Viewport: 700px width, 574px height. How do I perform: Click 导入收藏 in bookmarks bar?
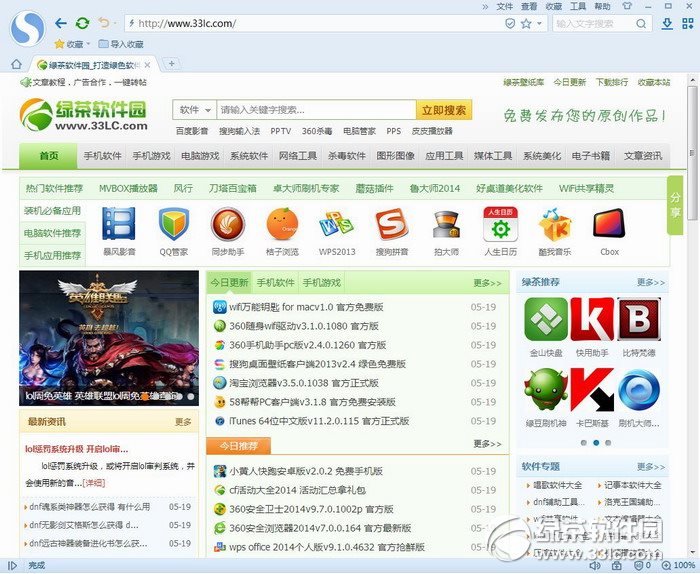point(121,44)
